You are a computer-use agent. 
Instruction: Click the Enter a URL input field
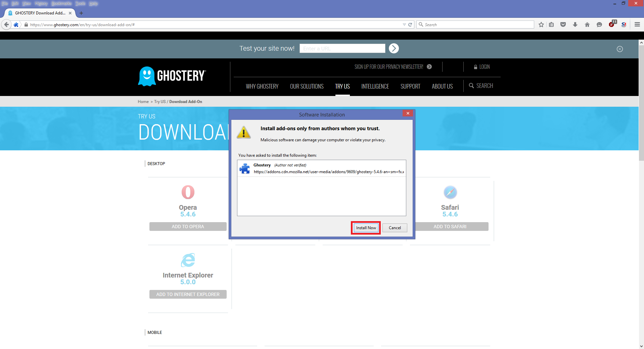pyautogui.click(x=342, y=48)
